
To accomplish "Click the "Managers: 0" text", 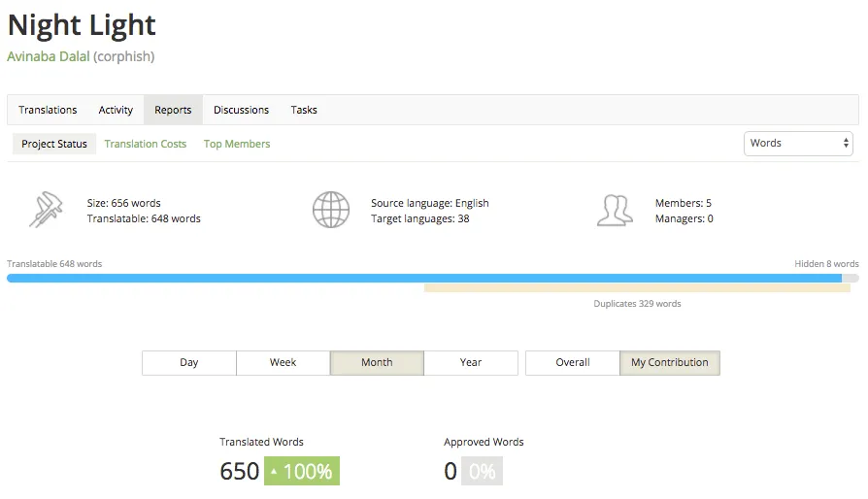I will [x=684, y=218].
